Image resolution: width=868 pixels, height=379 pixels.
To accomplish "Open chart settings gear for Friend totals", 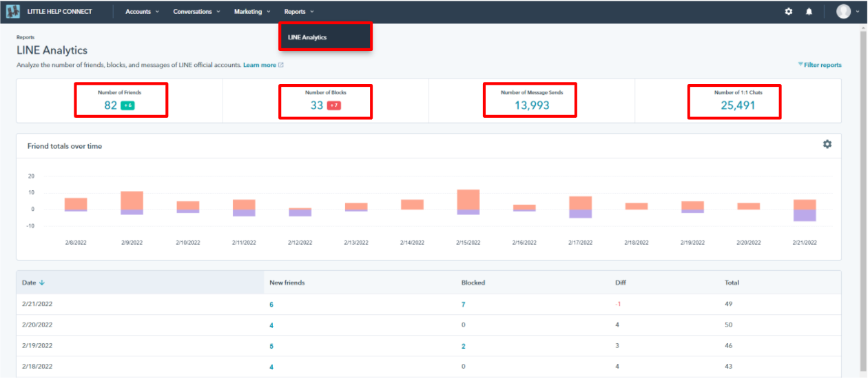I will click(827, 144).
